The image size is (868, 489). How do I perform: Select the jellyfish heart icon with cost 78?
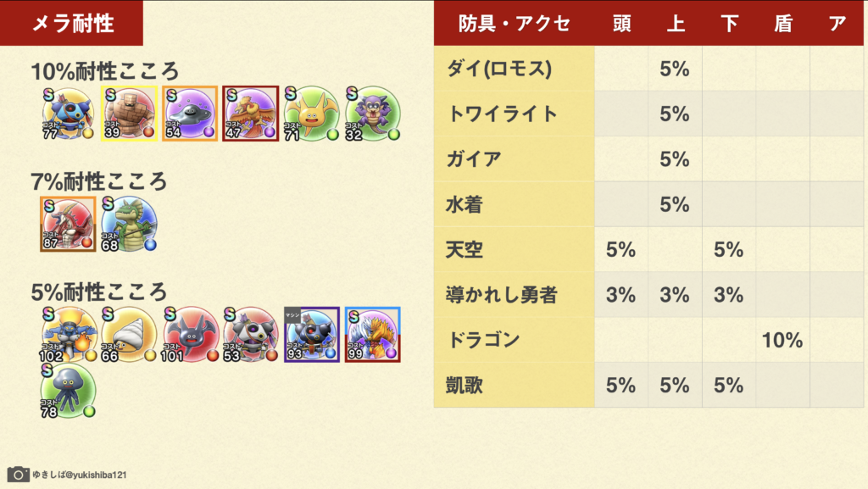point(68,390)
